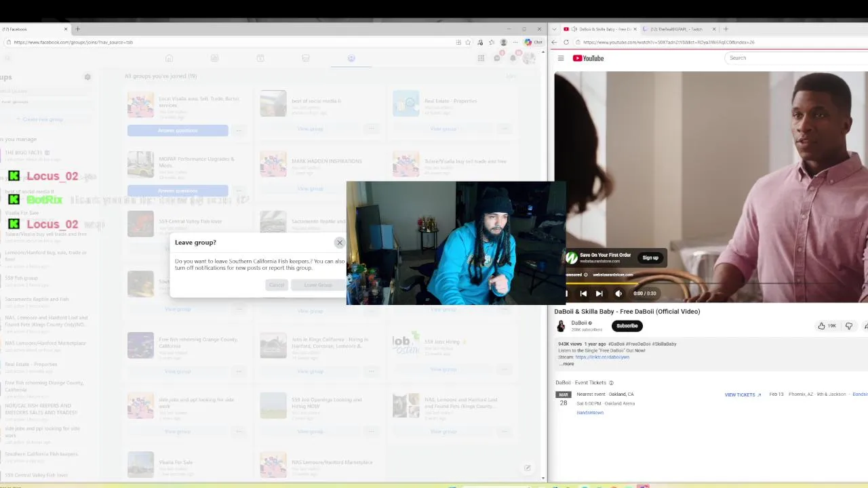The image size is (868, 488).
Task: Open options for best of social media group
Action: (371, 129)
